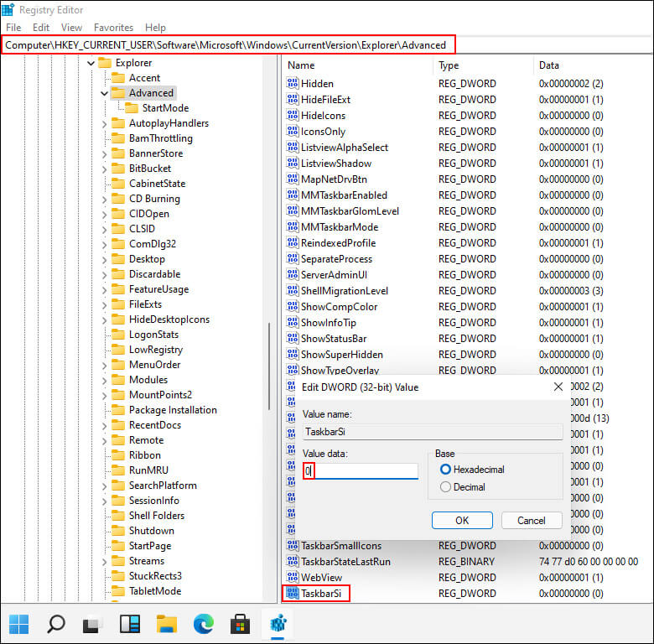This screenshot has width=654, height=644.
Task: Click the Accent folder icon
Action: pyautogui.click(x=118, y=78)
